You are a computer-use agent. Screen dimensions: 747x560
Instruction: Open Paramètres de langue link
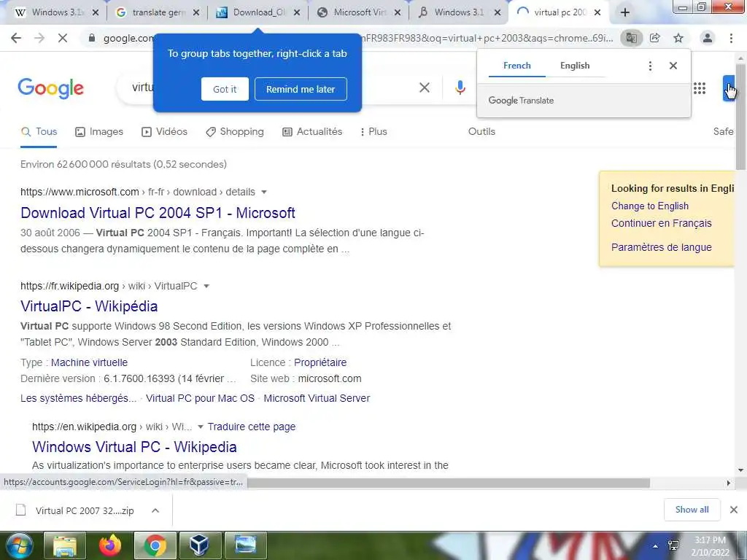[x=661, y=247]
